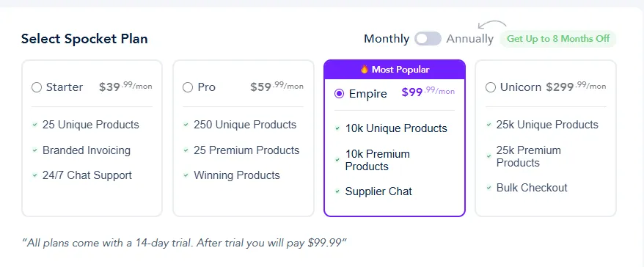Click the Monthly billing label

(387, 39)
